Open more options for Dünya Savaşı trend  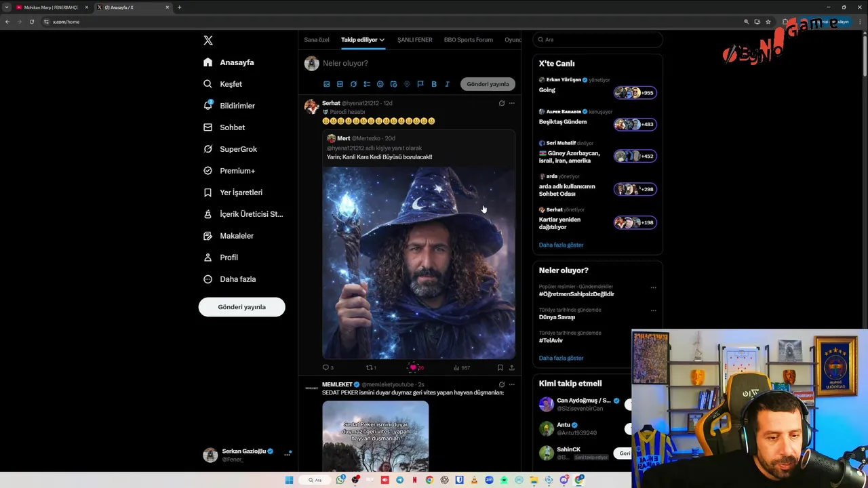tap(653, 310)
